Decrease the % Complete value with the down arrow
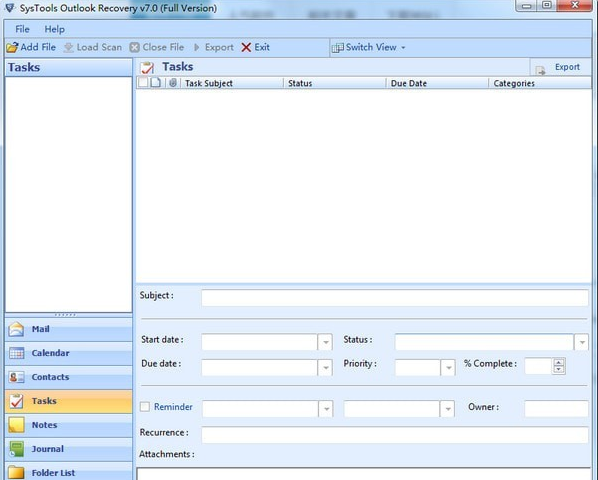Screen dimensions: 598x480 tap(559, 369)
